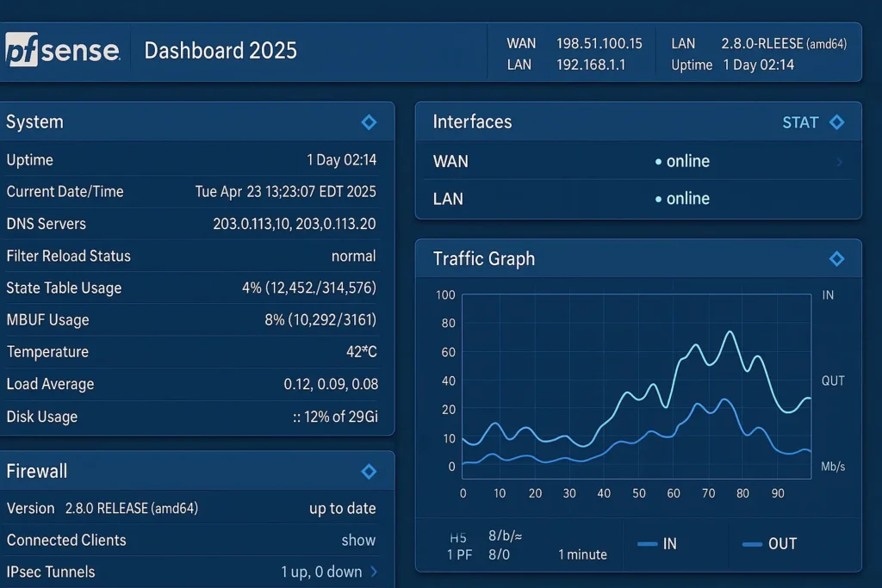
Task: Click the Dashboard 2025 title
Action: point(220,51)
